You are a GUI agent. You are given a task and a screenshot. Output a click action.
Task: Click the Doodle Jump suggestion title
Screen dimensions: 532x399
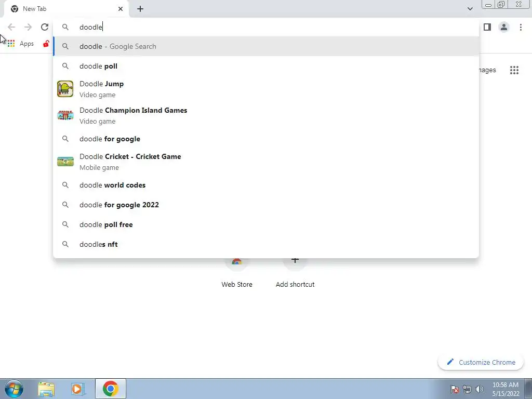pos(101,84)
